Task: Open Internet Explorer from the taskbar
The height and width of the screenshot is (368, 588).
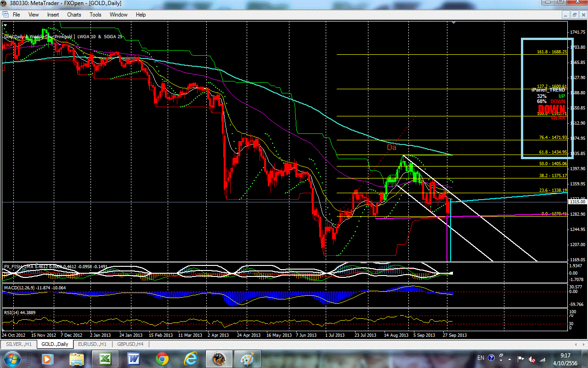Action: (190, 358)
